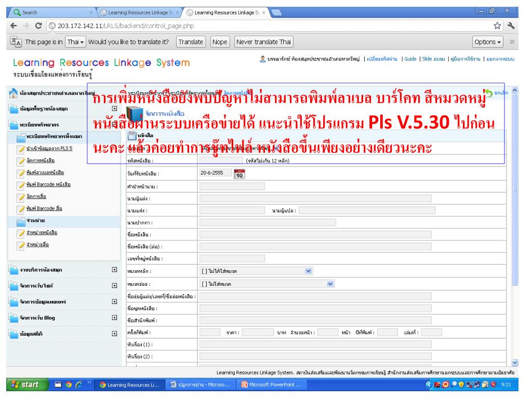This screenshot has width=532, height=399.
Task: Open the date picker calendar icon
Action: pyautogui.click(x=239, y=174)
